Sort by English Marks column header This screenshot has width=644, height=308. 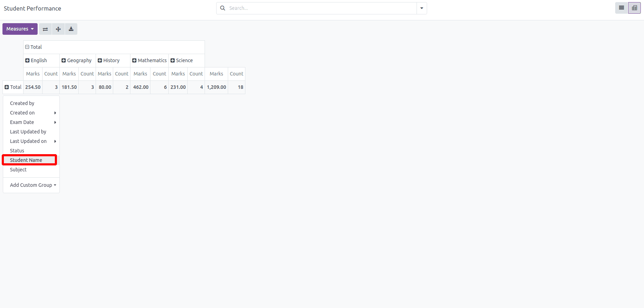tap(33, 74)
